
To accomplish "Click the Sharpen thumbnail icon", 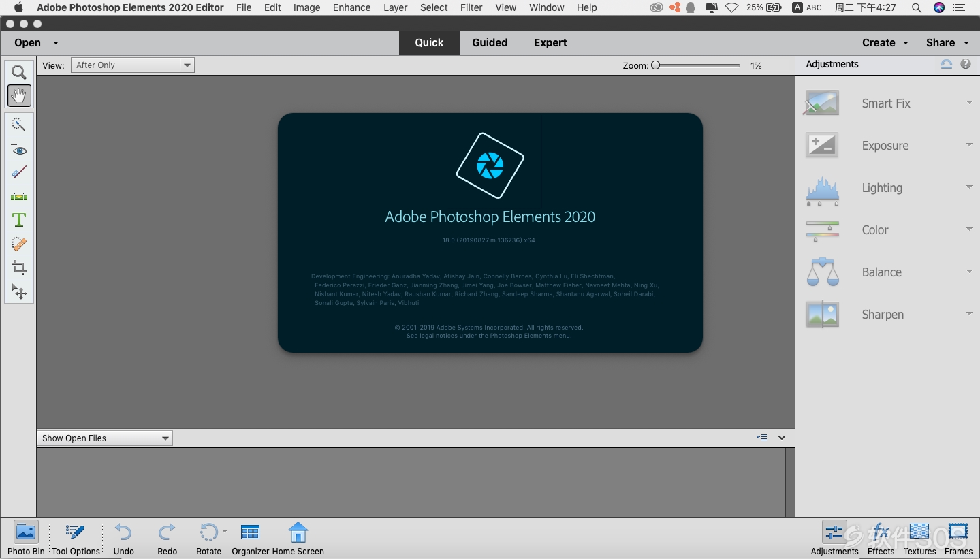I will pyautogui.click(x=822, y=314).
